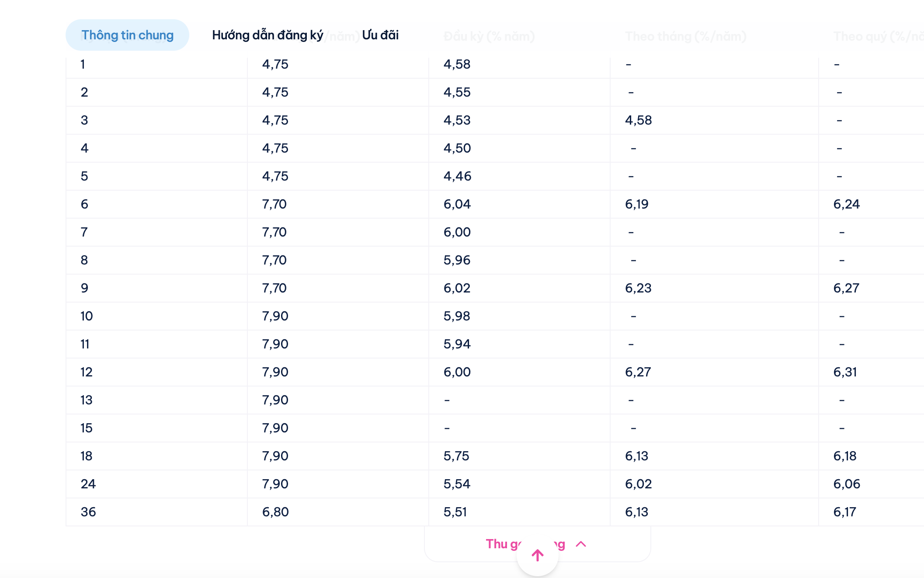Select the 6,04 value in the 6-month row
924x578 pixels.
457,204
